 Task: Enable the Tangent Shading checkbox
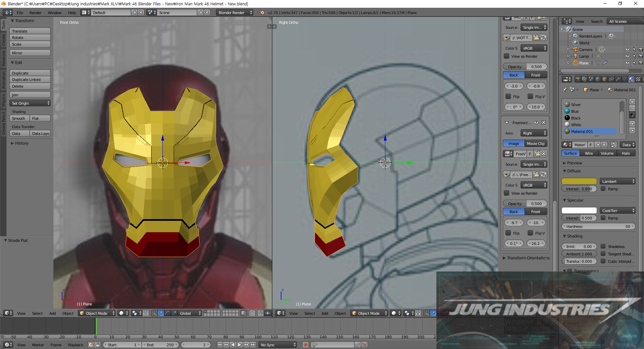click(x=603, y=254)
